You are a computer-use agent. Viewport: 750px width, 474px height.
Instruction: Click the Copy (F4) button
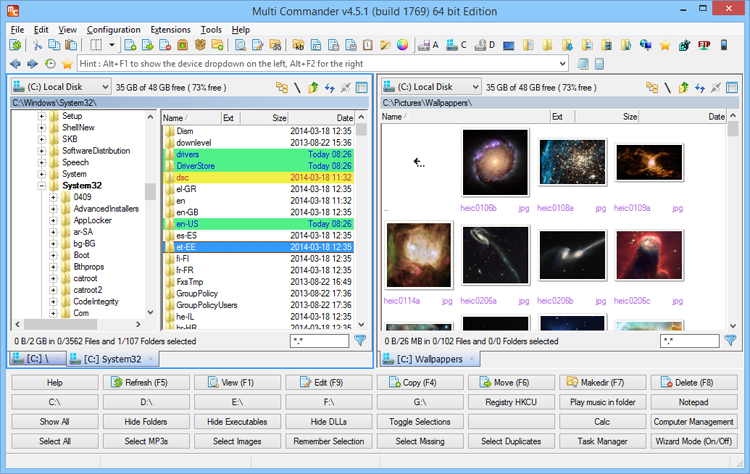pyautogui.click(x=420, y=383)
